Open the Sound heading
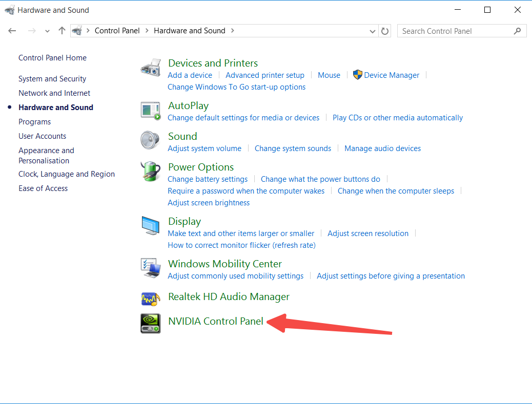 click(182, 136)
